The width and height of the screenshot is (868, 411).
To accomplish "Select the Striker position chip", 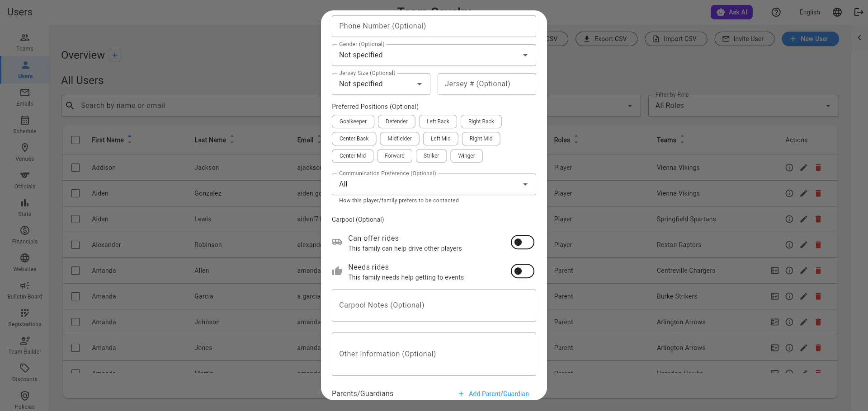I will 431,156.
